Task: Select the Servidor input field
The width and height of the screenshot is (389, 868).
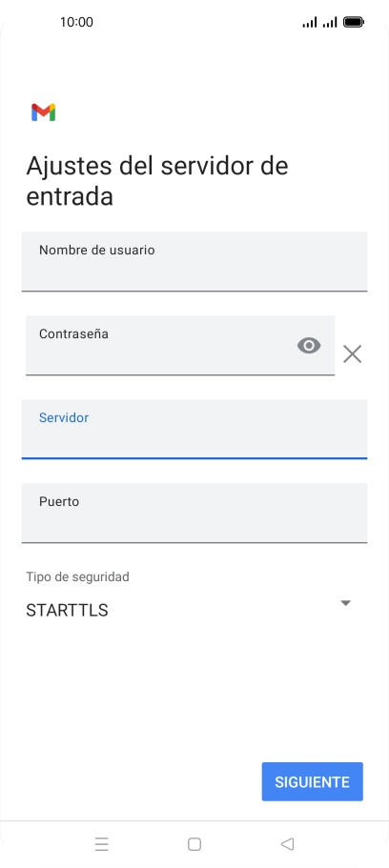Action: [x=194, y=429]
